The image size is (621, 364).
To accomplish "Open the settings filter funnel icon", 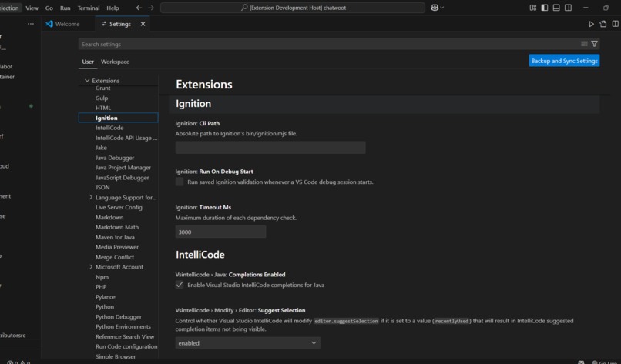I will (x=594, y=44).
